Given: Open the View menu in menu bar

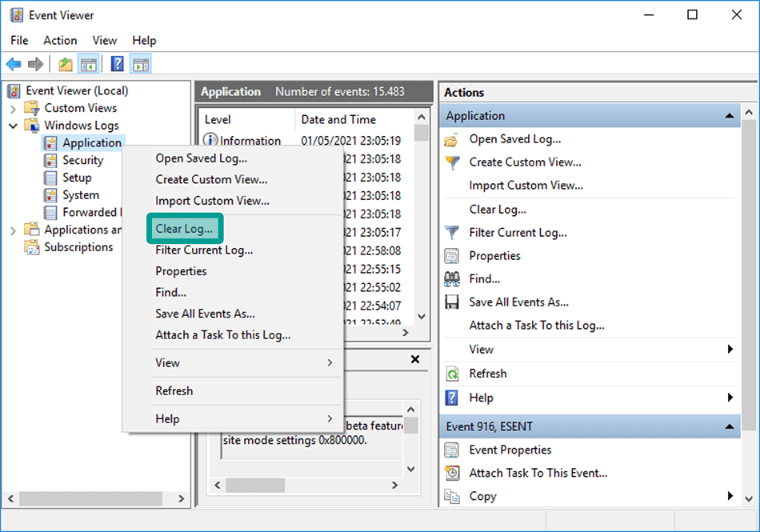Looking at the screenshot, I should 105,40.
